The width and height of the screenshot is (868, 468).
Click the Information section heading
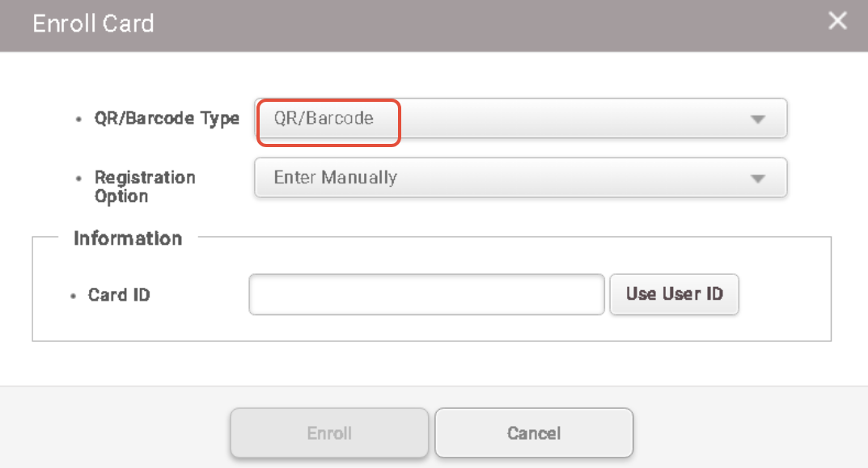[128, 238]
